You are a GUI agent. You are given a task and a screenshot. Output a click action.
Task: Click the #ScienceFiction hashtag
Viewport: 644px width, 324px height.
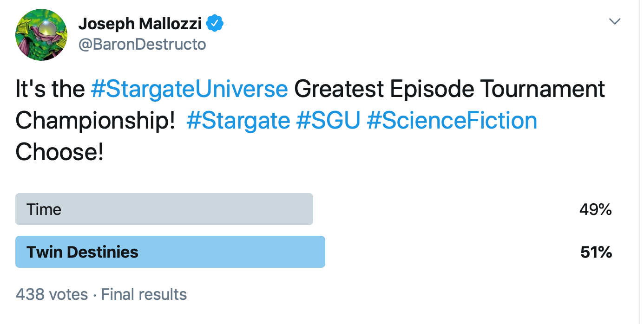pos(452,121)
